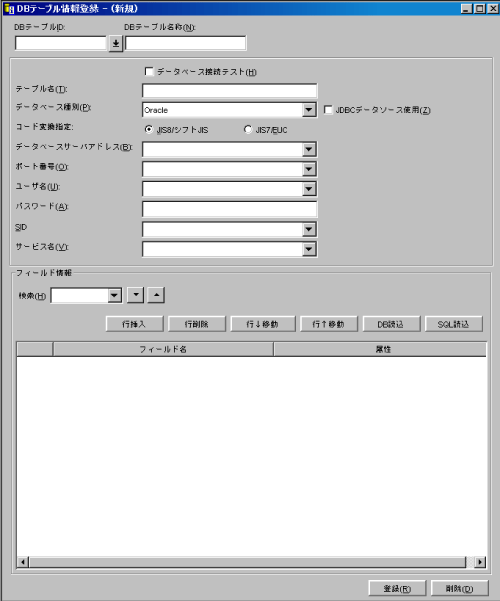The height and width of the screenshot is (601, 500).
Task: Maximize the DBテーブル情報登録 window
Action: (480, 8)
